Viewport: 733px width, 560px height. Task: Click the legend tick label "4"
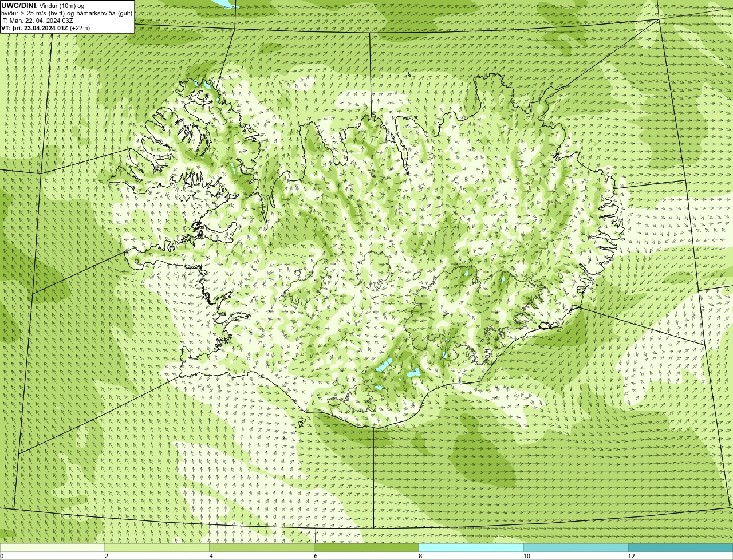pyautogui.click(x=211, y=556)
